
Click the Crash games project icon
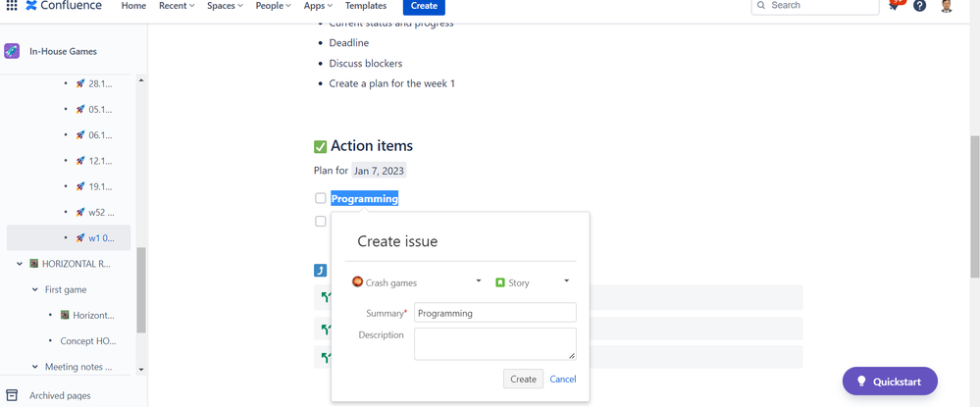357,282
